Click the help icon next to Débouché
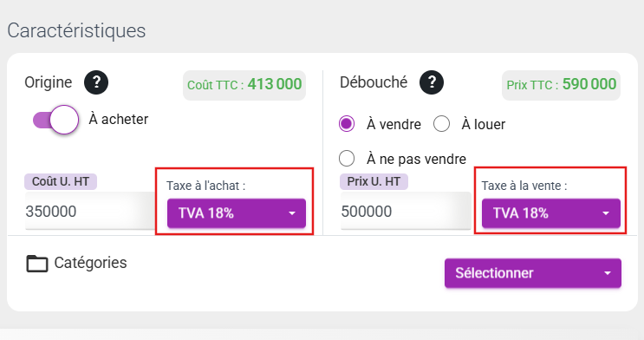Screen dimensions: 644x340 [432, 82]
